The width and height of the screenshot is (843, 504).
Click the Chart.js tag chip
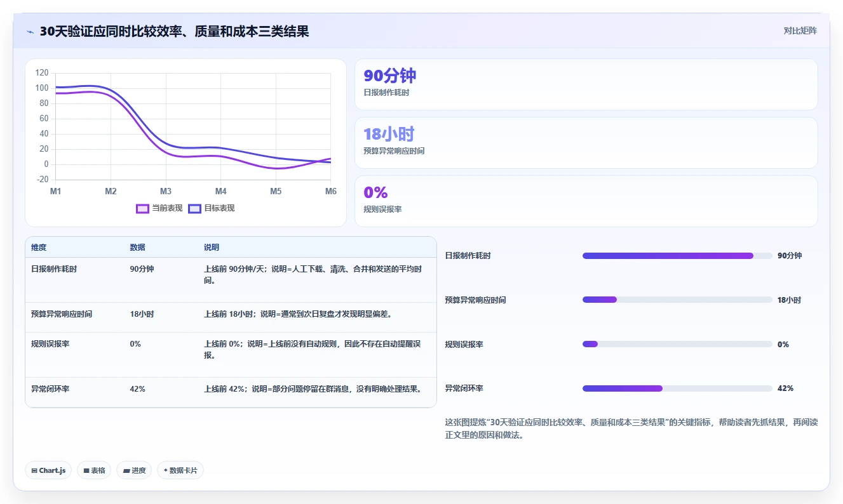pyautogui.click(x=48, y=470)
